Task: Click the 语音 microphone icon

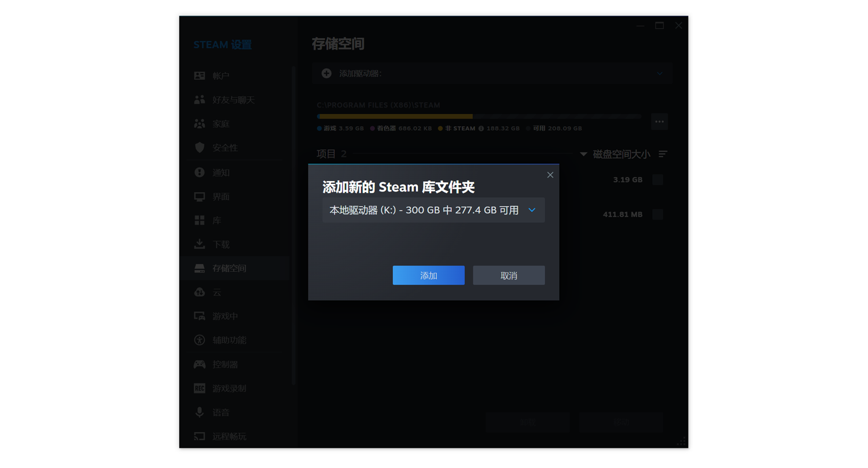Action: pyautogui.click(x=200, y=412)
